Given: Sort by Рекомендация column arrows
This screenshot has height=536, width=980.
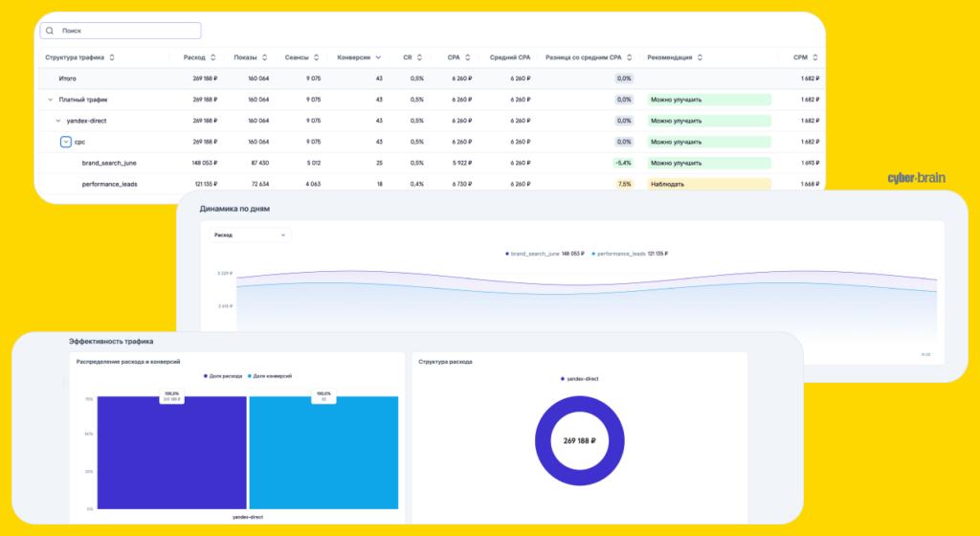Looking at the screenshot, I should (x=700, y=57).
